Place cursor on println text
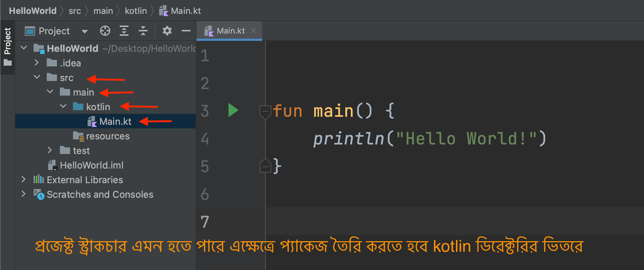Screen dimensions: 644x270 click(x=349, y=139)
